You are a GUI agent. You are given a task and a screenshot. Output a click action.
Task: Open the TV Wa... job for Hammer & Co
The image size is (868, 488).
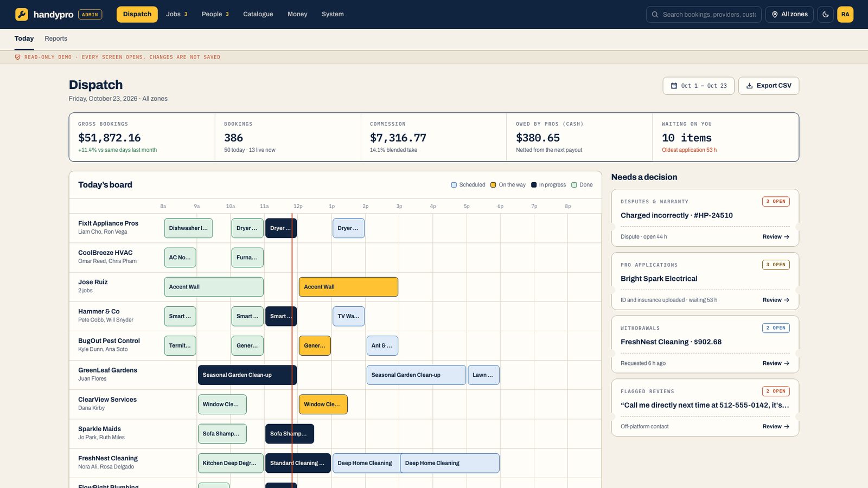pos(349,316)
